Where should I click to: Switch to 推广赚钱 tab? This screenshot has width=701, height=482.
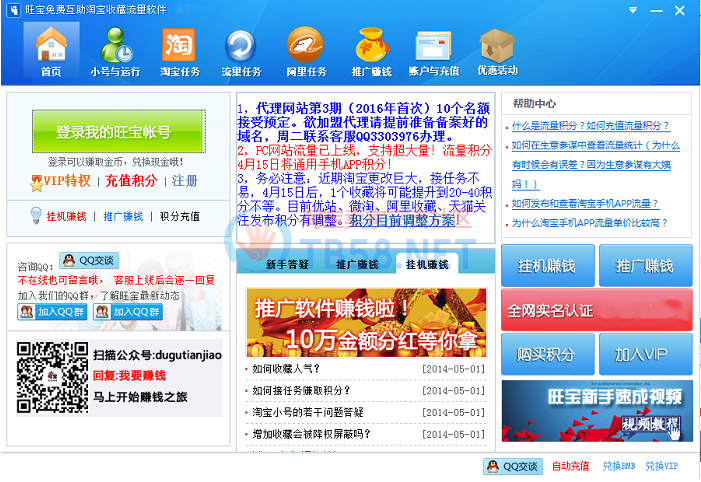click(x=357, y=265)
